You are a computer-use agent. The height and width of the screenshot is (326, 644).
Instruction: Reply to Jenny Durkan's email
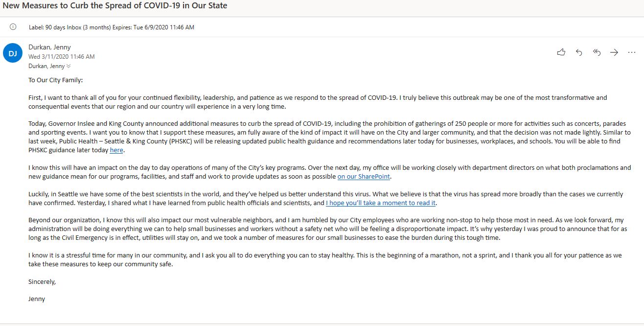click(579, 52)
